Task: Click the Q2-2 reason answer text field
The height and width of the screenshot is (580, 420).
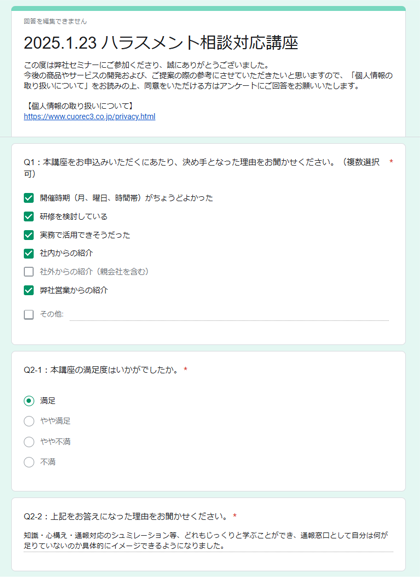Action: [208, 541]
